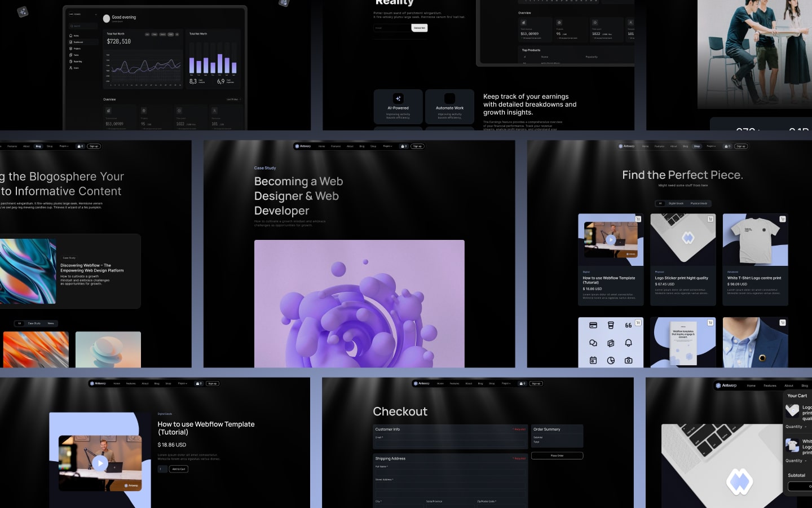The width and height of the screenshot is (812, 508).
Task: Open the cart on the Case Study page navbar
Action: (x=403, y=146)
